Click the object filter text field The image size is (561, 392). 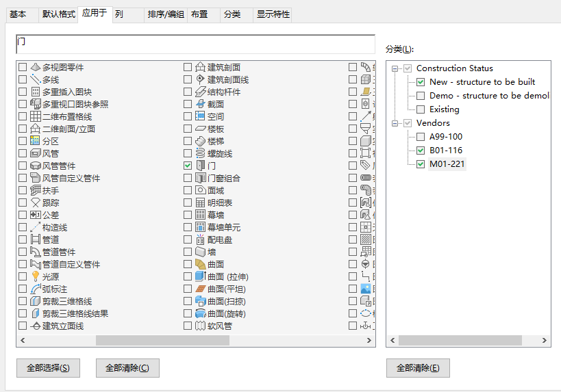pyautogui.click(x=195, y=44)
